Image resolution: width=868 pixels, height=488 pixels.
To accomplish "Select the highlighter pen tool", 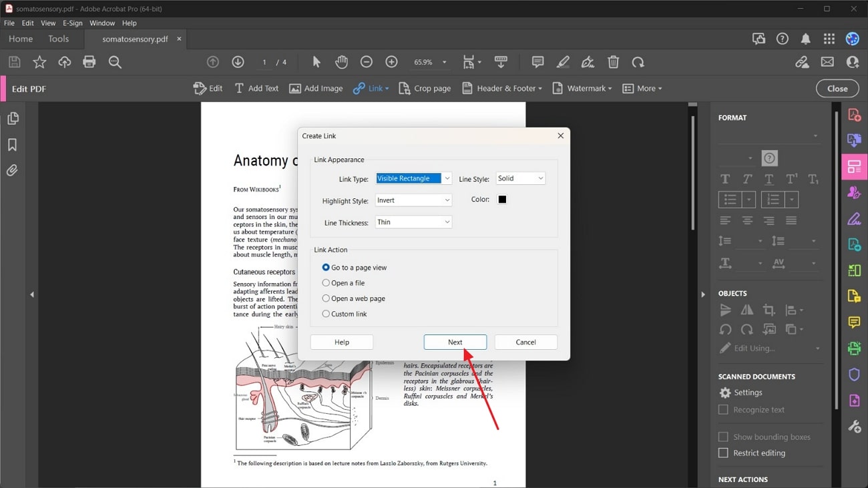I will point(563,62).
